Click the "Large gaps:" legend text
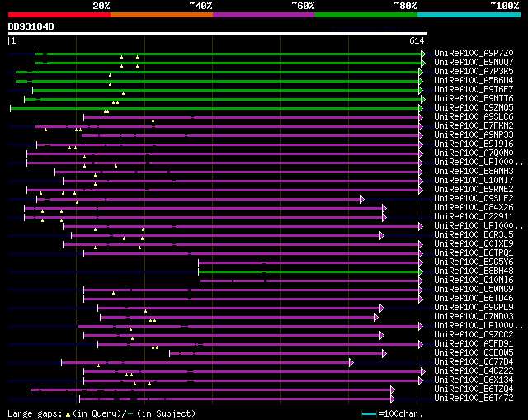Screen dimensions: 528x420 click(35, 413)
